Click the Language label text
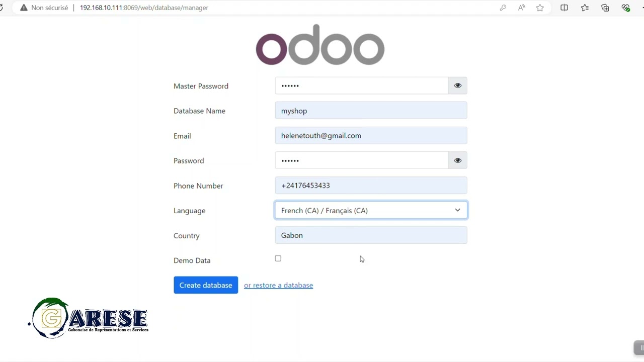644x362 pixels. [189, 211]
